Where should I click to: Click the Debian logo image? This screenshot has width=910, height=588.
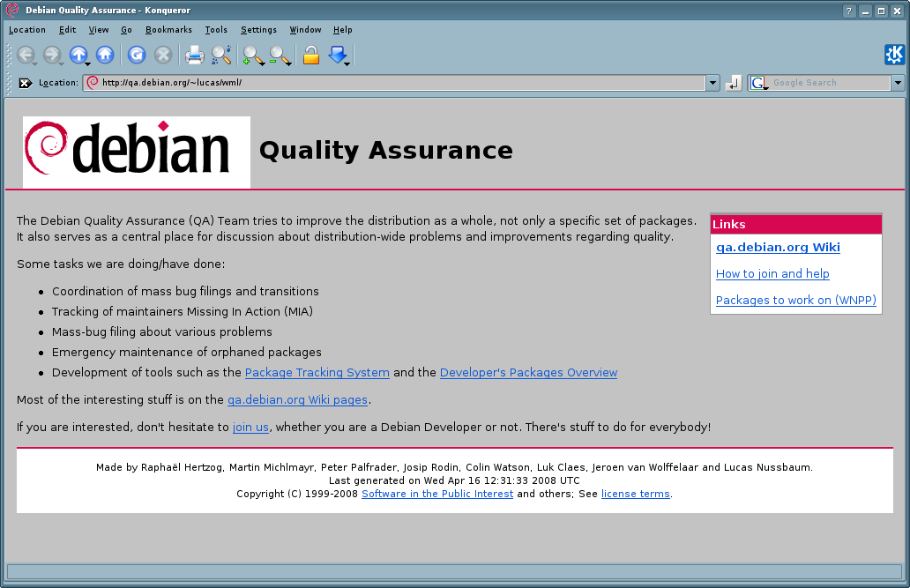click(137, 153)
